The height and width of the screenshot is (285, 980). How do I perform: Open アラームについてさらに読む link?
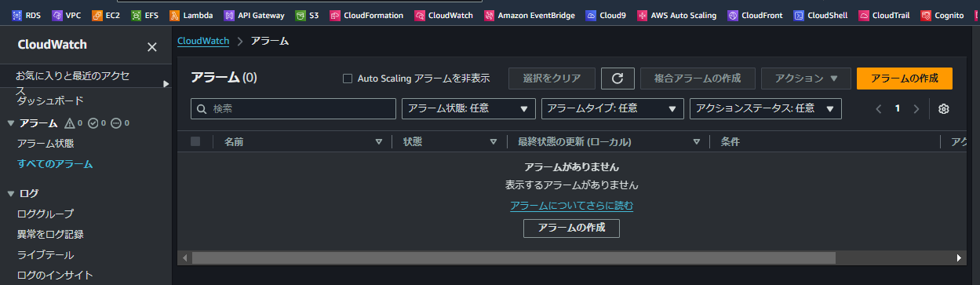571,206
